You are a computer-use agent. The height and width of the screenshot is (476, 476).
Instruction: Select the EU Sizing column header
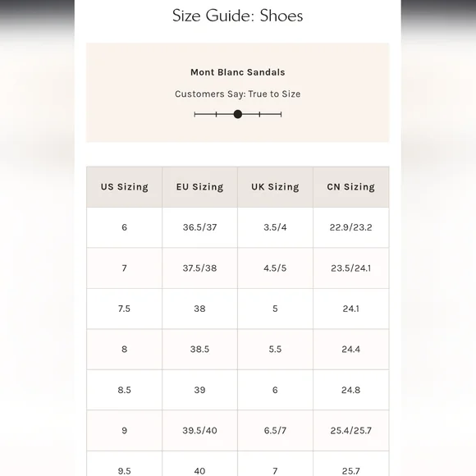click(199, 187)
